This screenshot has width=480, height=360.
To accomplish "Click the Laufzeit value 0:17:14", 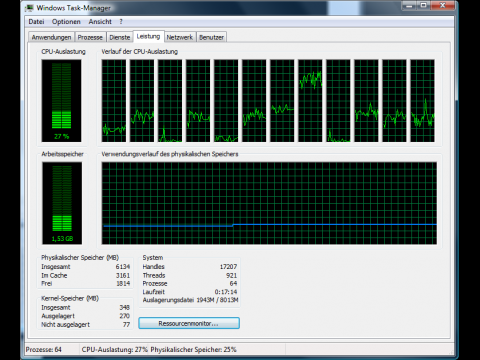I will (226, 292).
